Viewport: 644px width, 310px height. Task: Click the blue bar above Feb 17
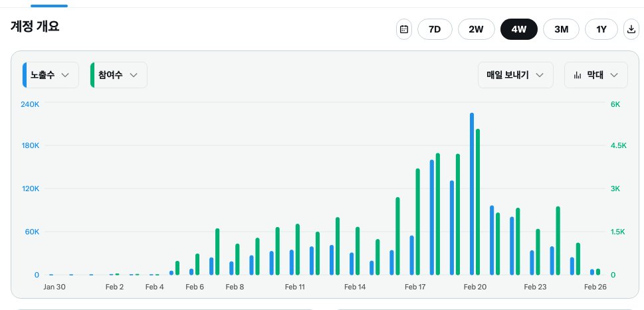pyautogui.click(x=412, y=255)
